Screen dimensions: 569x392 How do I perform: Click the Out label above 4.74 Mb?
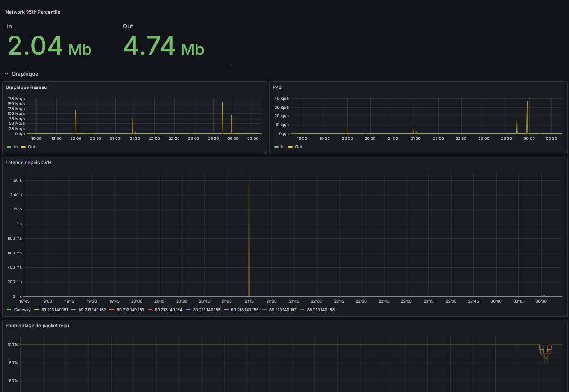128,26
